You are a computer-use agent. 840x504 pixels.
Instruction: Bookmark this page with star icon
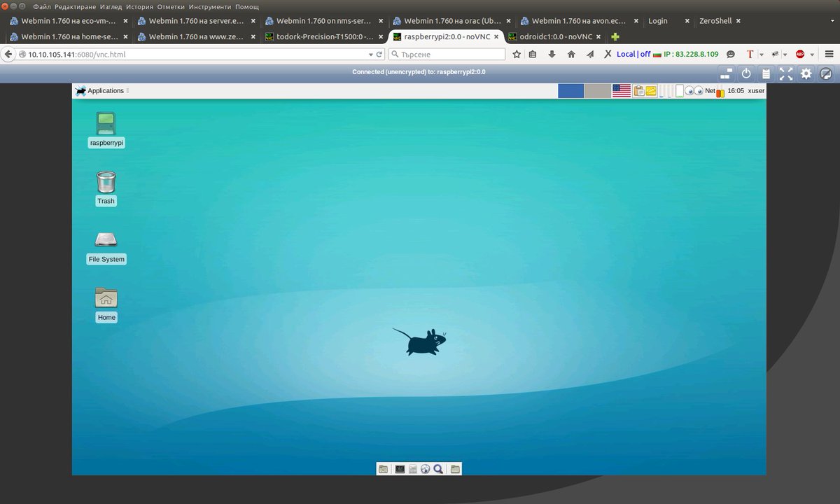tap(517, 54)
